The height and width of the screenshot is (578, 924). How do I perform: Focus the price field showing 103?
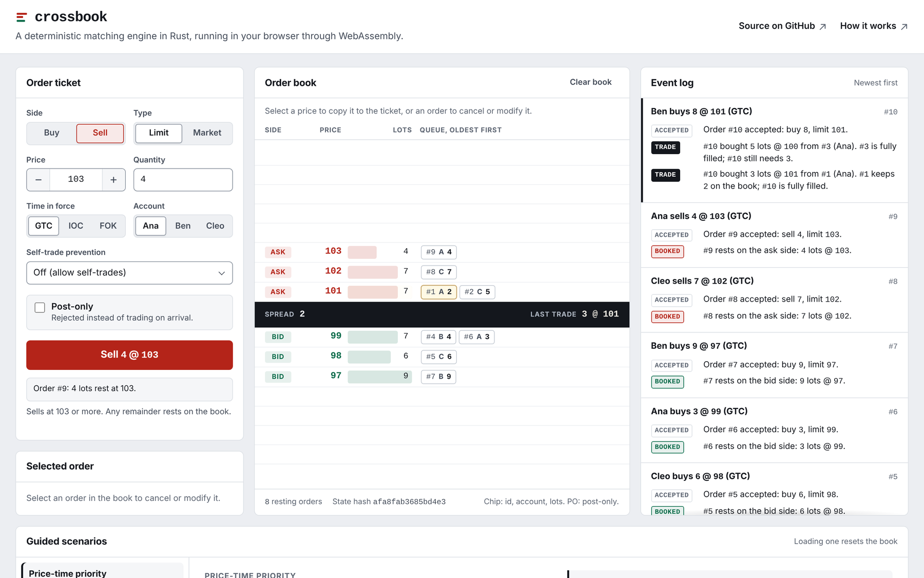pyautogui.click(x=76, y=180)
